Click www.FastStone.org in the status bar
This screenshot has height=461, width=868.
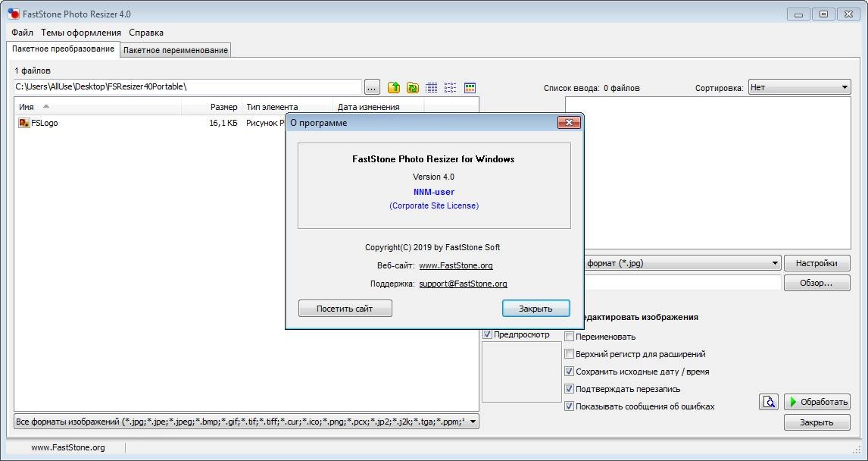pyautogui.click(x=68, y=447)
